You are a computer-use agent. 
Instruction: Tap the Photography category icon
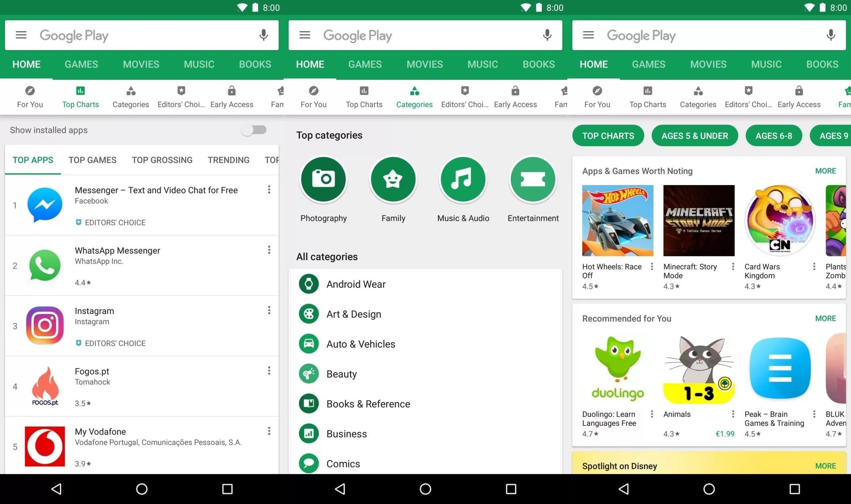[323, 179]
